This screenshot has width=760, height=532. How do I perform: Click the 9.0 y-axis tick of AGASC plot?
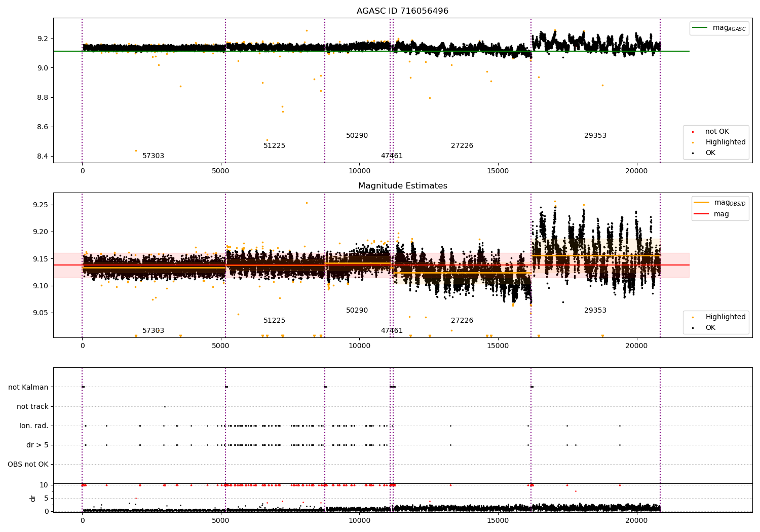click(x=43, y=68)
